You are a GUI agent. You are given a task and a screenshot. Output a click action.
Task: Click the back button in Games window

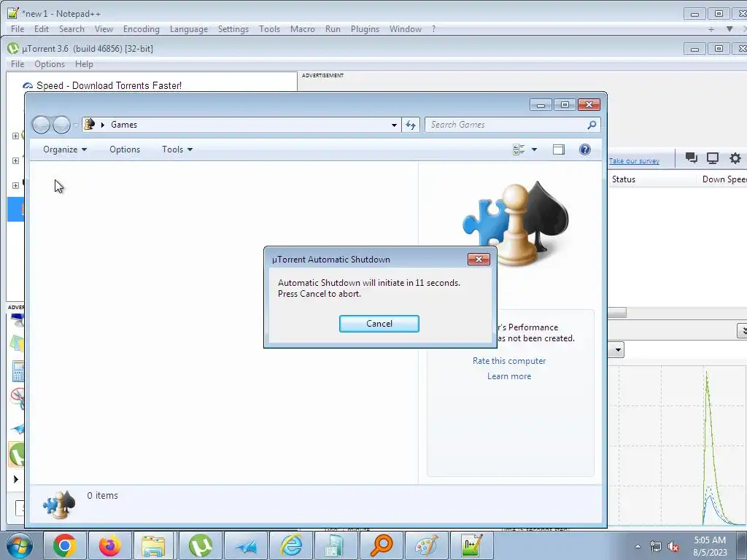pos(41,125)
